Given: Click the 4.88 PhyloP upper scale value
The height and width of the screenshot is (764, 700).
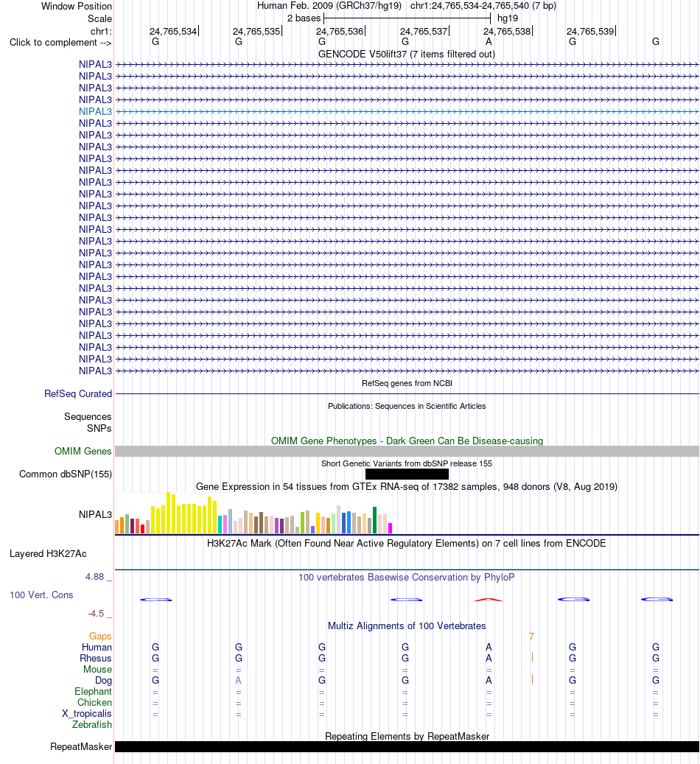Looking at the screenshot, I should (x=94, y=577).
